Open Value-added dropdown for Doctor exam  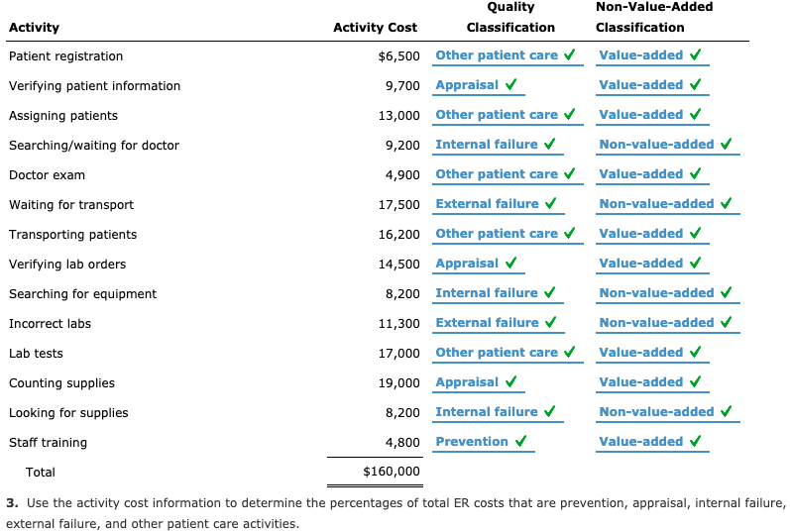652,174
